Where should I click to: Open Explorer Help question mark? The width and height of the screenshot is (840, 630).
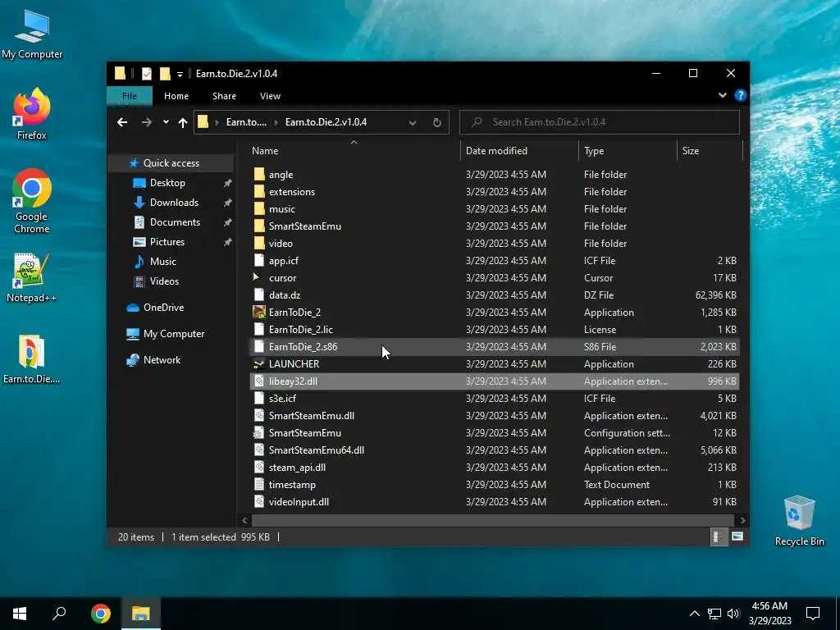pyautogui.click(x=741, y=95)
